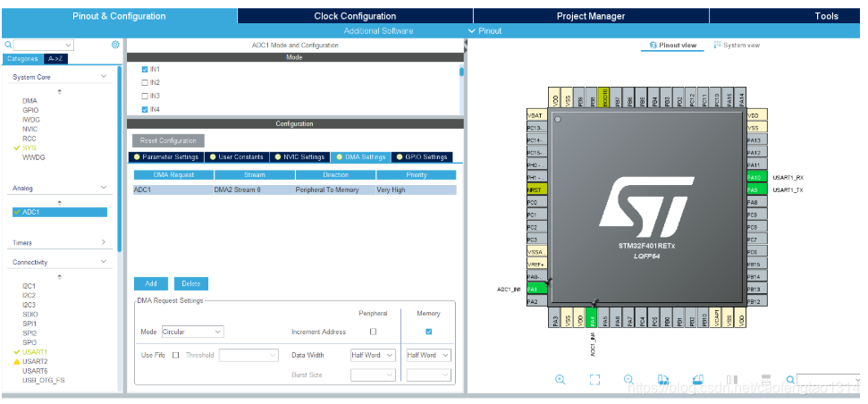Open the Pinout dropdown menu

point(485,31)
